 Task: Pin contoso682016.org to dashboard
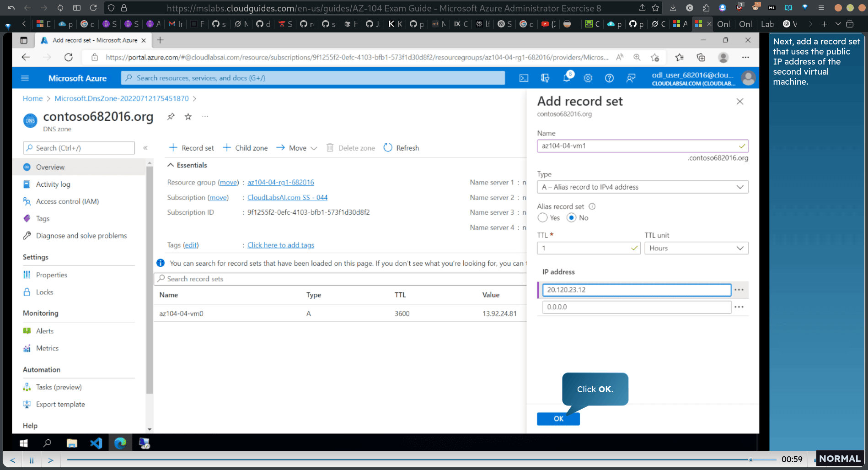(171, 116)
